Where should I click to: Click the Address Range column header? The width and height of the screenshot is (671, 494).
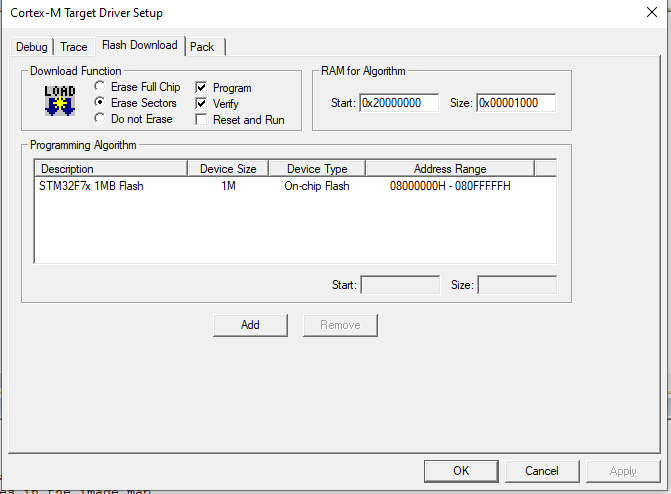tap(450, 169)
